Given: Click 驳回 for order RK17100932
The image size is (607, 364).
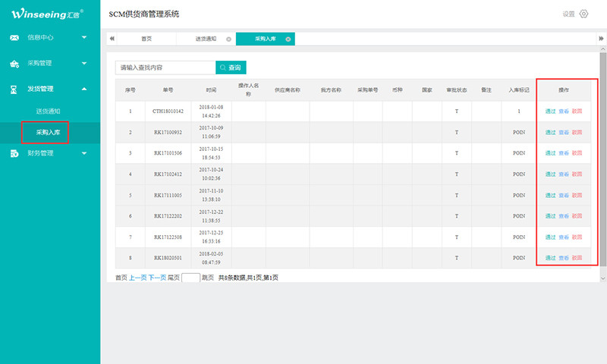Looking at the screenshot, I should (577, 133).
